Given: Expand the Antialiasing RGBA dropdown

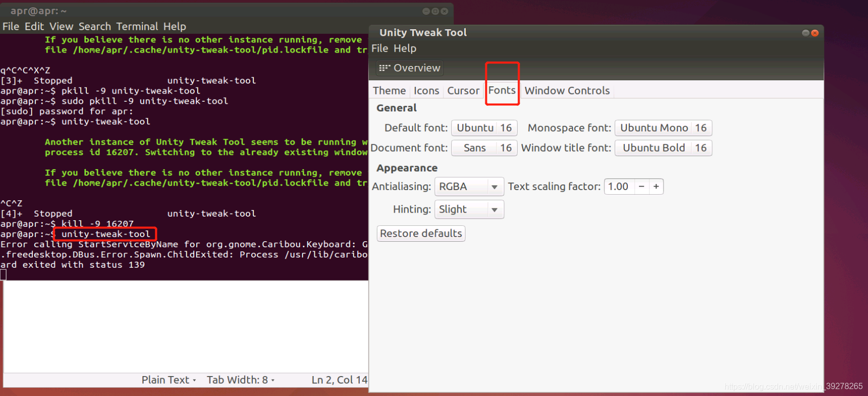Looking at the screenshot, I should 469,187.
